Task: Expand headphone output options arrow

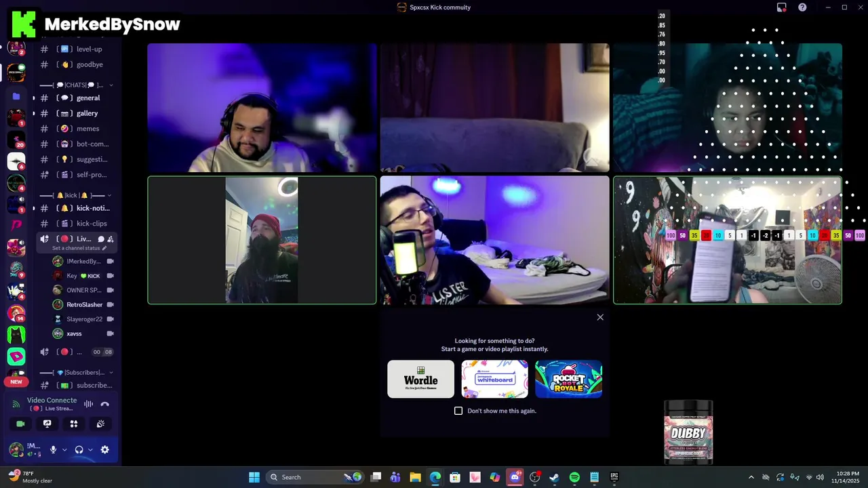Action: 90,449
